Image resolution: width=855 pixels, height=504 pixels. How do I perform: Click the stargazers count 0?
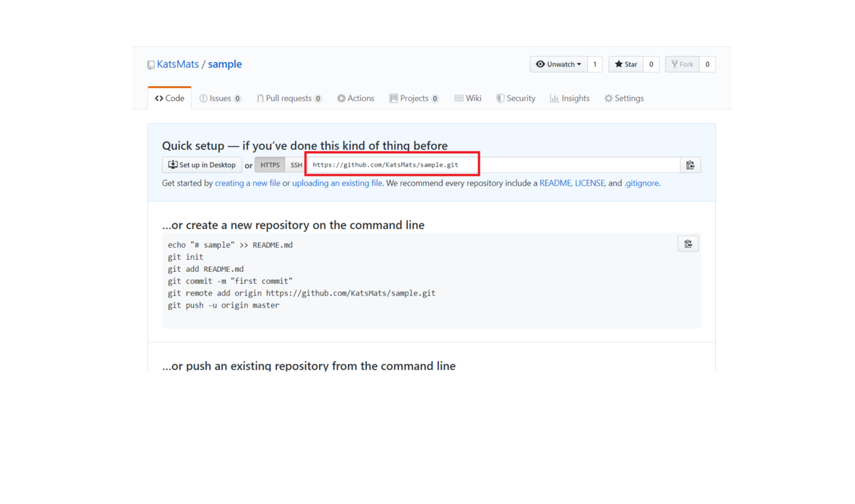[x=651, y=64]
